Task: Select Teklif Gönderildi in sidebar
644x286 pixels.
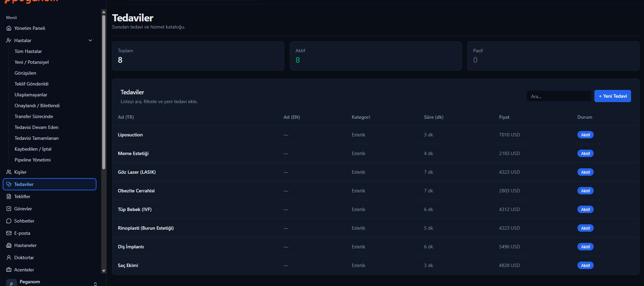Action: pos(32,84)
